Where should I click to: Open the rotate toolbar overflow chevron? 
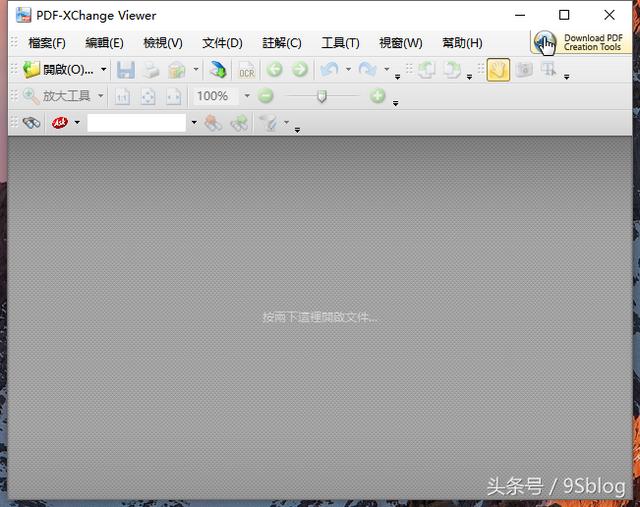[x=469, y=77]
